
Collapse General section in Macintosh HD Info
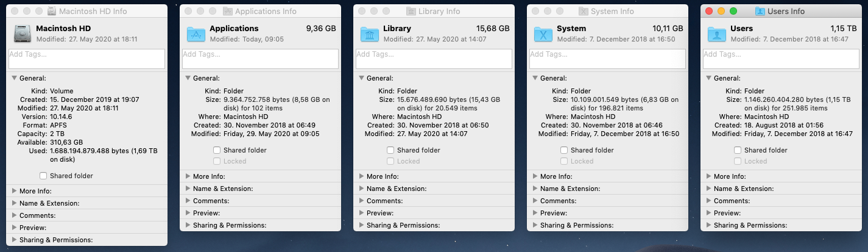click(14, 78)
